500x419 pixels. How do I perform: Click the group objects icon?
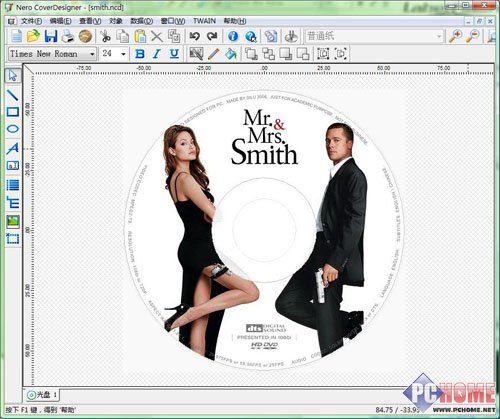coord(323,53)
